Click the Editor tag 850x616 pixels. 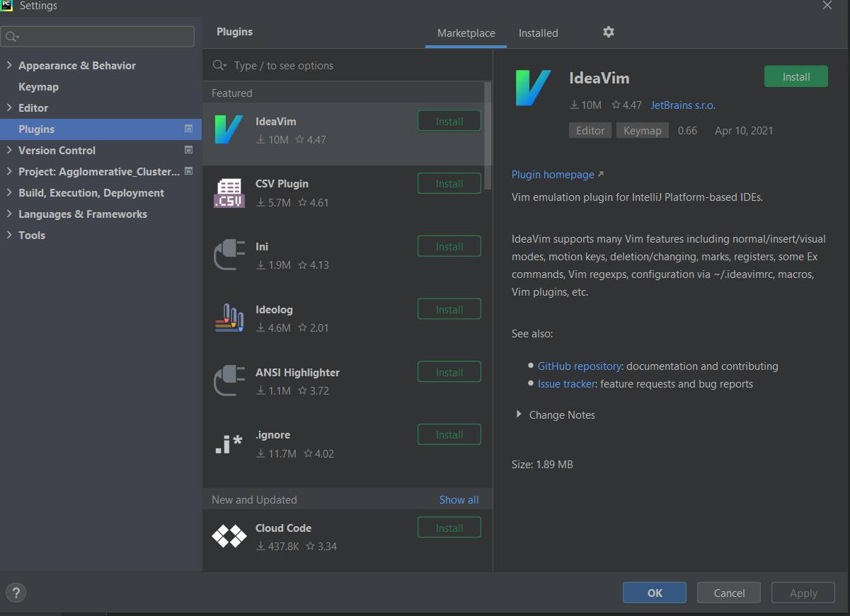point(590,130)
